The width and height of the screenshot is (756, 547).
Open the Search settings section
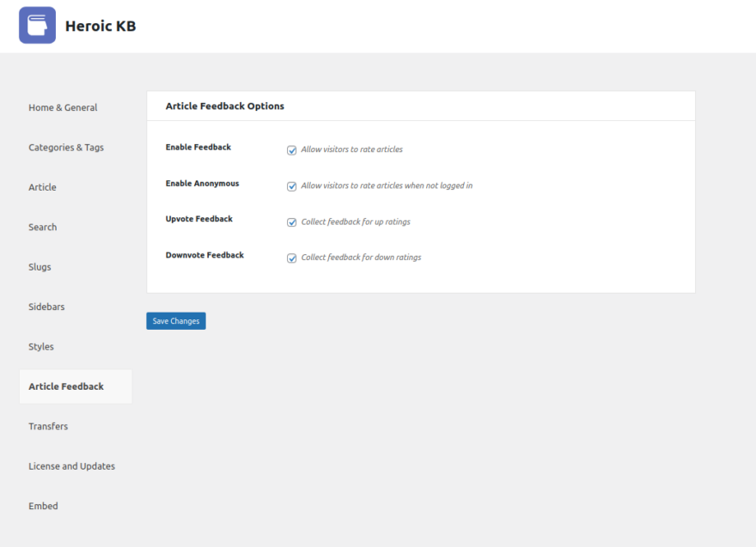tap(42, 227)
